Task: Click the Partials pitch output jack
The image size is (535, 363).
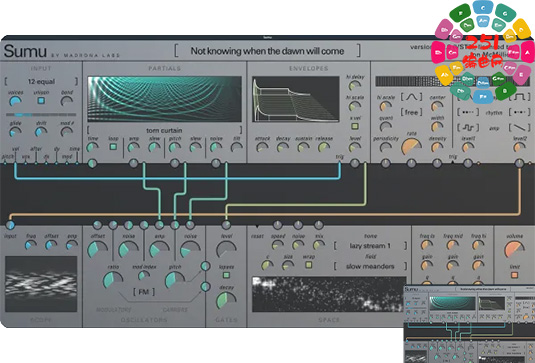Action: coord(175,163)
